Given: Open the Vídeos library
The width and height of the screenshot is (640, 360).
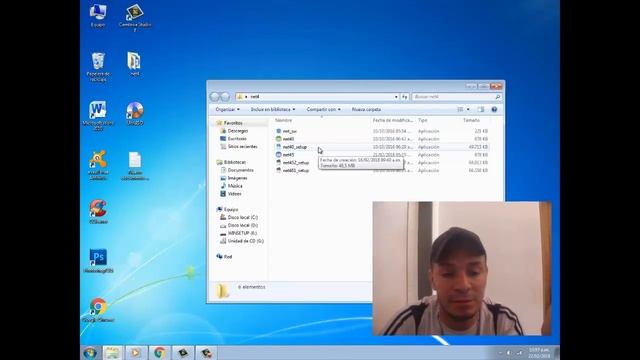Looking at the screenshot, I should (x=234, y=194).
